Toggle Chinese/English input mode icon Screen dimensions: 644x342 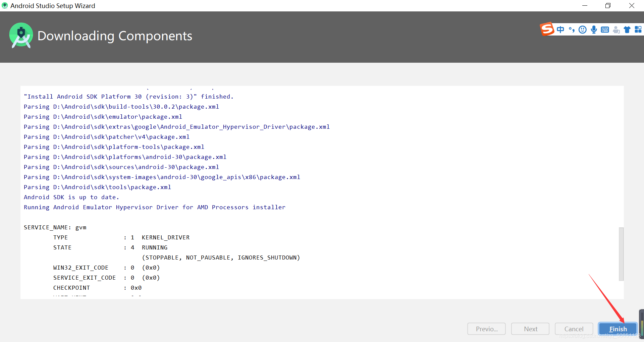point(560,30)
